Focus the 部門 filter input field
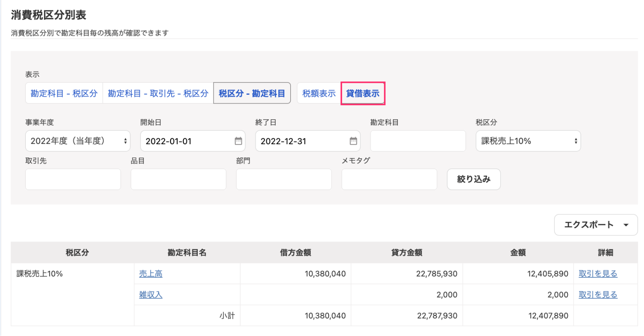The image size is (644, 336). coord(284,179)
